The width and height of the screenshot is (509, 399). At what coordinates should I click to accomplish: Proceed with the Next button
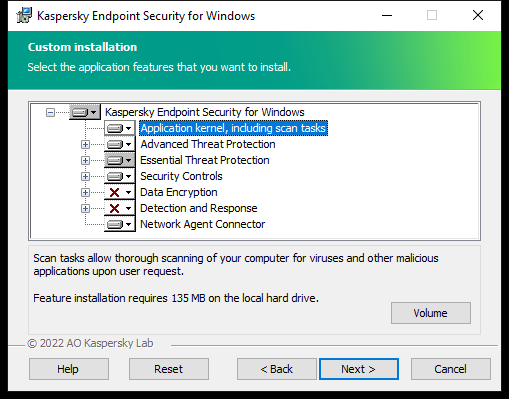pyautogui.click(x=359, y=369)
